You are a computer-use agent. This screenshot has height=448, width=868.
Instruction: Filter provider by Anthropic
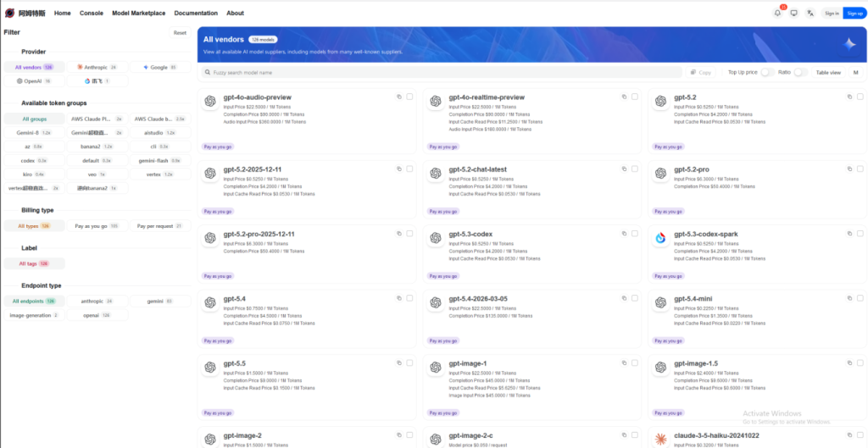click(97, 67)
